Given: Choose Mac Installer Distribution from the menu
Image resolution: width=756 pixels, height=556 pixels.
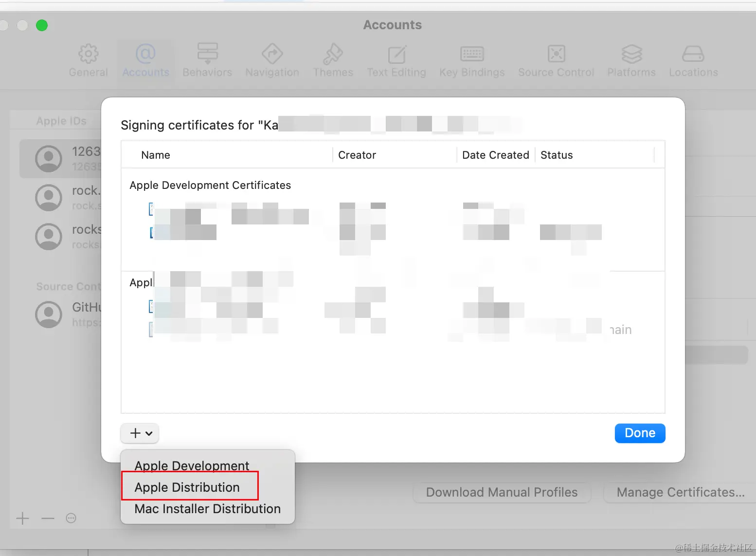Looking at the screenshot, I should coord(207,508).
